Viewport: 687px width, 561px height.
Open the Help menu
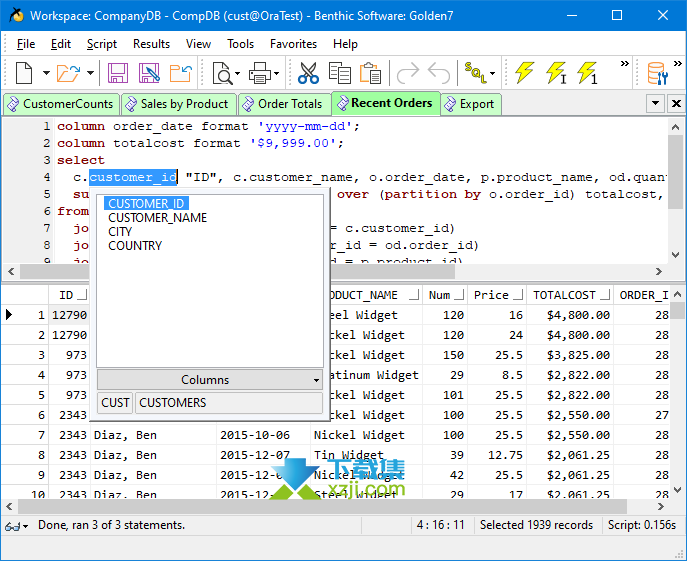(345, 44)
